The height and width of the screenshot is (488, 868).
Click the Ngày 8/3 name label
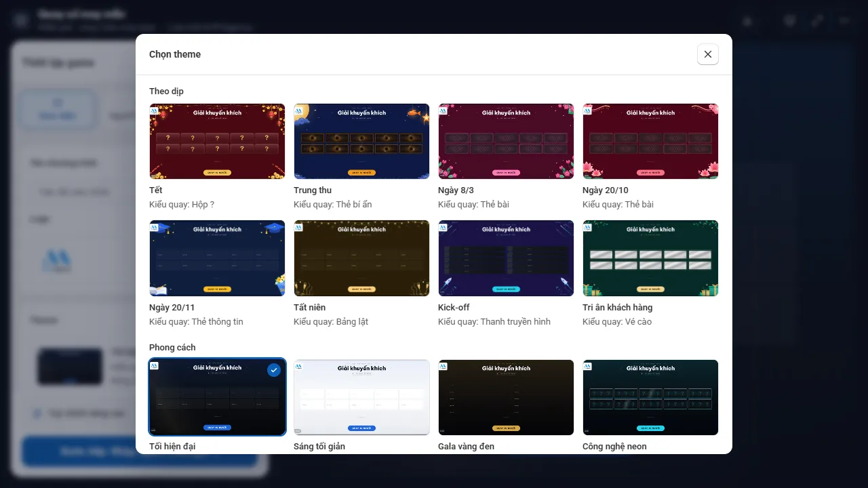[x=456, y=190]
